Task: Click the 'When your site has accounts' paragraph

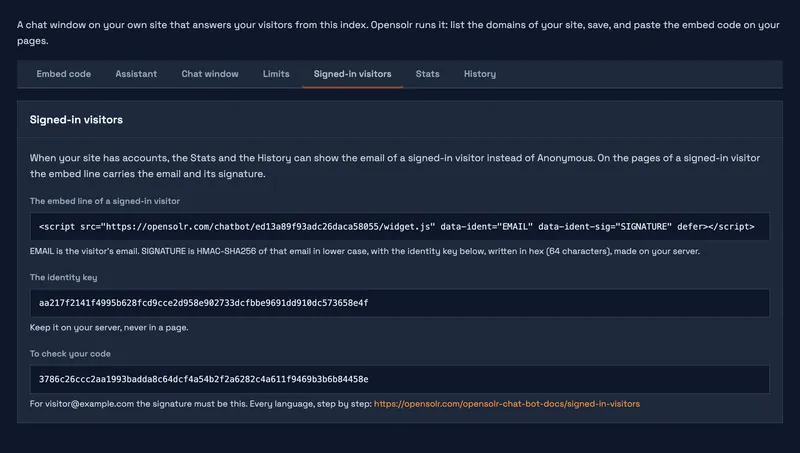Action: point(395,166)
